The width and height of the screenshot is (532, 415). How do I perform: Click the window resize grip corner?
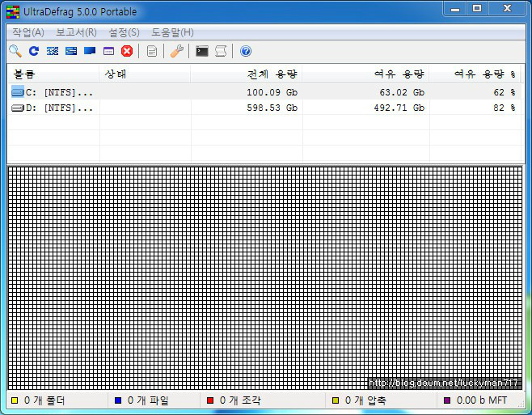(521, 404)
